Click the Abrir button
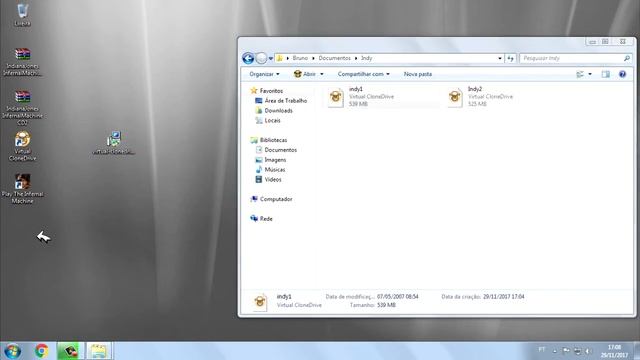640x360 pixels. coord(305,74)
